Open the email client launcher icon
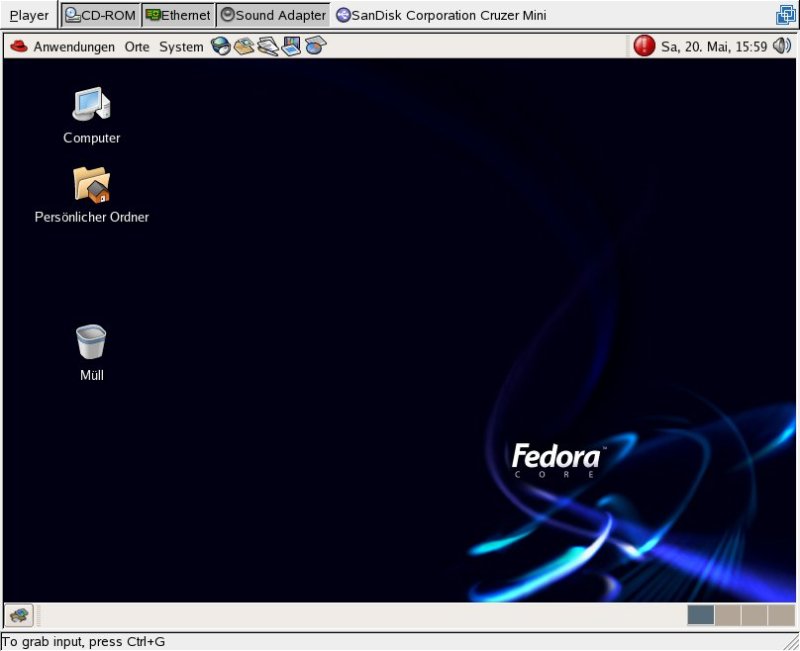The width and height of the screenshot is (800, 651). [244, 46]
